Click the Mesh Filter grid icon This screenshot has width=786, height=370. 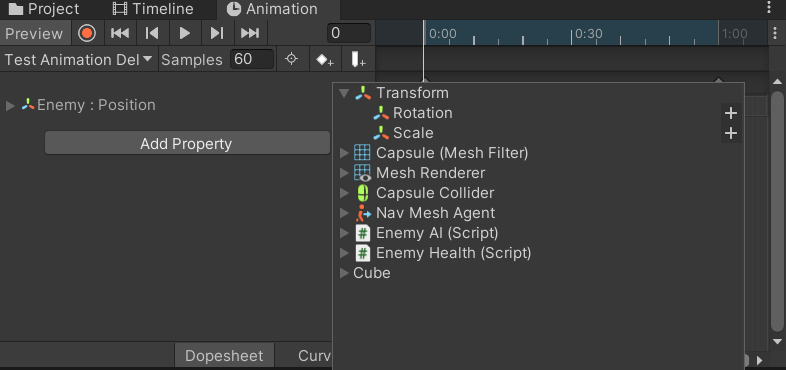point(362,153)
